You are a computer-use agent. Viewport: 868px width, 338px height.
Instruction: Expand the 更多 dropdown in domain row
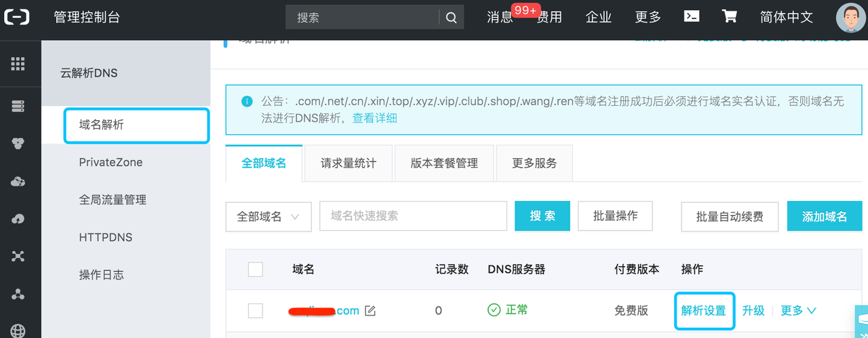point(798,310)
